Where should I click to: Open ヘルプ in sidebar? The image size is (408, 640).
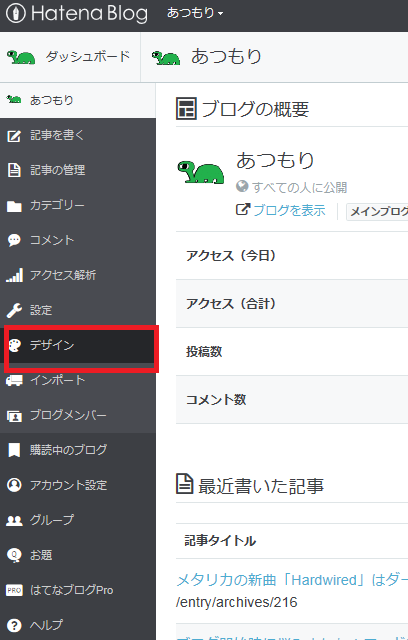[78, 624]
